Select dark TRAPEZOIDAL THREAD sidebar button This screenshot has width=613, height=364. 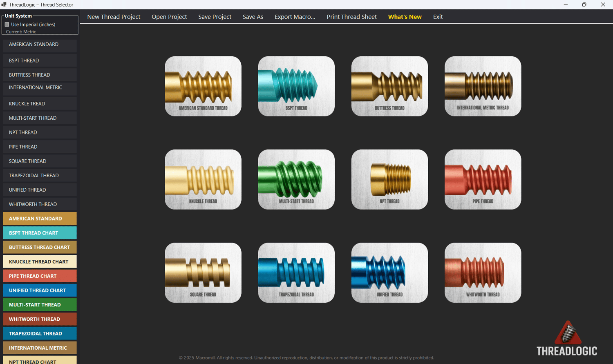pos(40,175)
